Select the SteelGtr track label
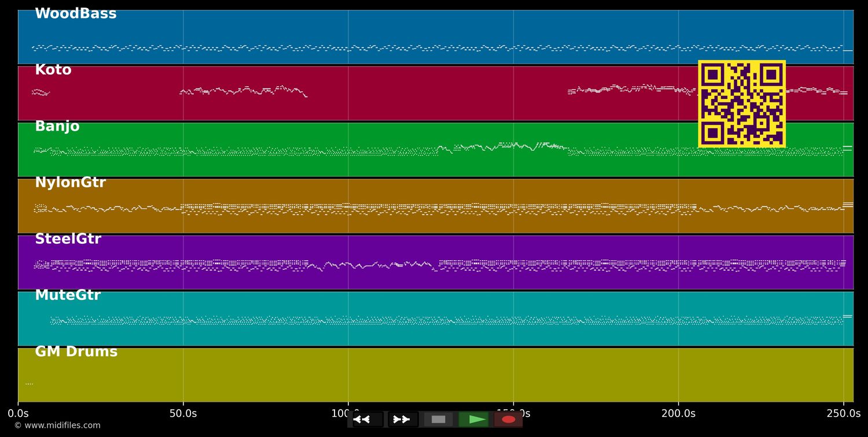 coord(68,239)
